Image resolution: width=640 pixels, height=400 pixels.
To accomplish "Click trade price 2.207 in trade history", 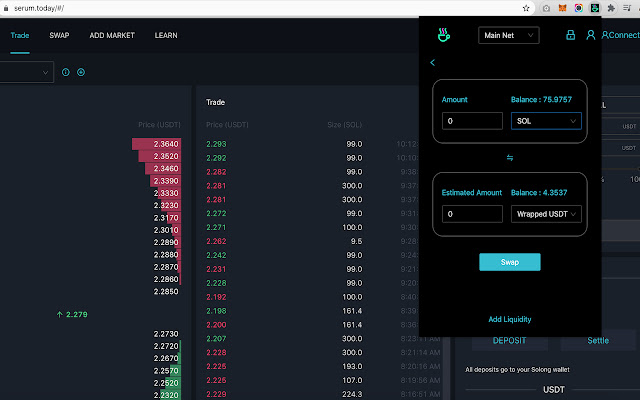I will point(216,339).
